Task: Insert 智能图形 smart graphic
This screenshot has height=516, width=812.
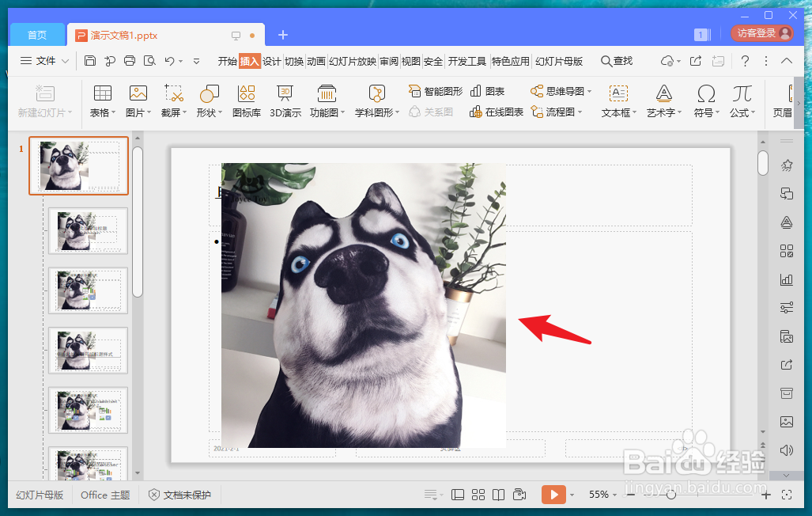Action: pyautogui.click(x=436, y=91)
